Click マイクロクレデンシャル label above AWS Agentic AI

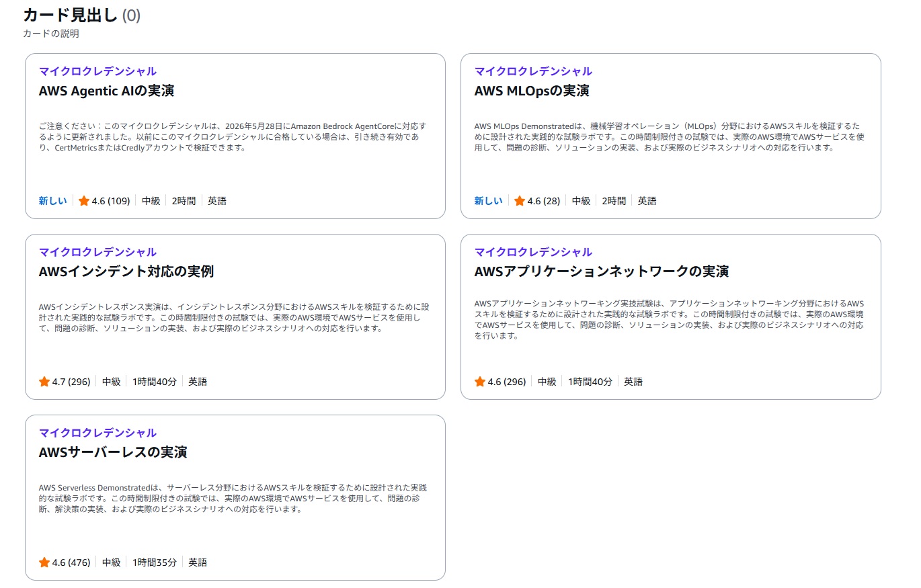point(97,71)
